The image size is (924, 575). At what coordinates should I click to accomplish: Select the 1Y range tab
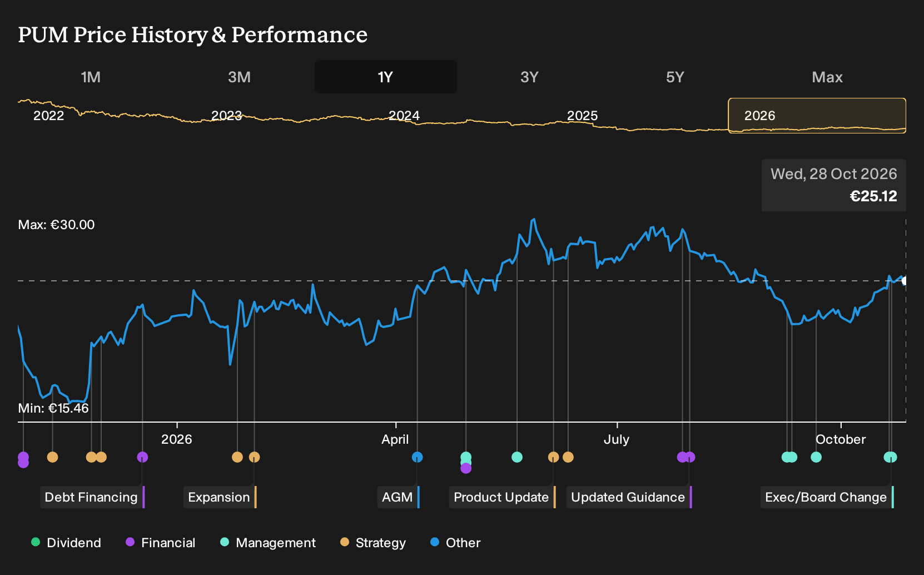(386, 77)
